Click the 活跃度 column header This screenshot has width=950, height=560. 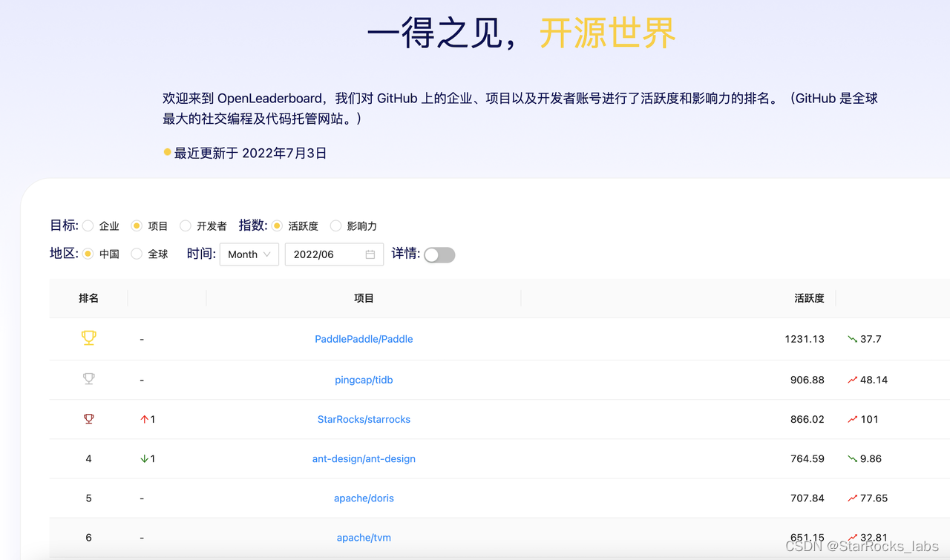pos(809,298)
